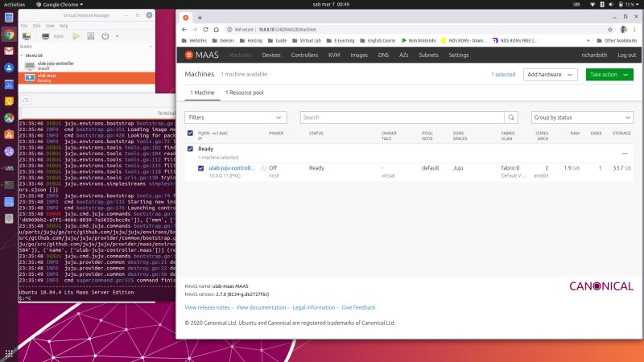Viewport: 644px width, 362px height.
Task: Open the View menu in Virtual Machine Manager
Action: pyautogui.click(x=50, y=26)
